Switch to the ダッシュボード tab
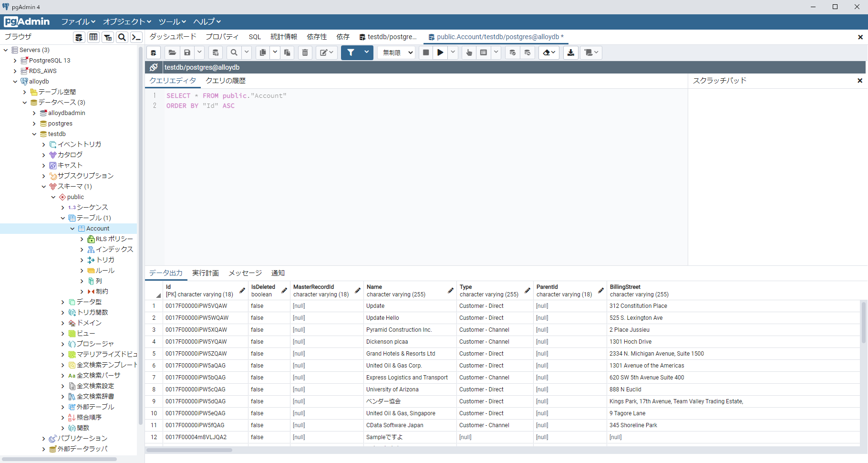This screenshot has height=463, width=868. click(173, 37)
